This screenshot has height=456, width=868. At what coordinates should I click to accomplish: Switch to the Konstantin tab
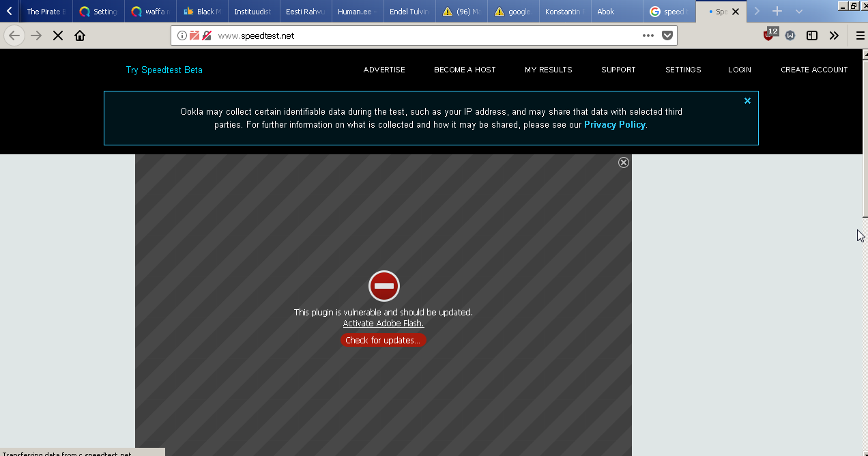pyautogui.click(x=565, y=12)
